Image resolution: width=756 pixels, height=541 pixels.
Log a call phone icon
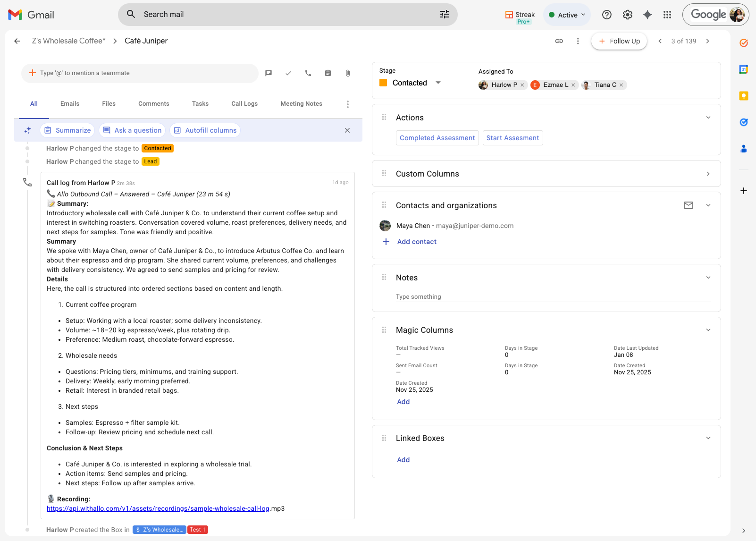pos(308,73)
